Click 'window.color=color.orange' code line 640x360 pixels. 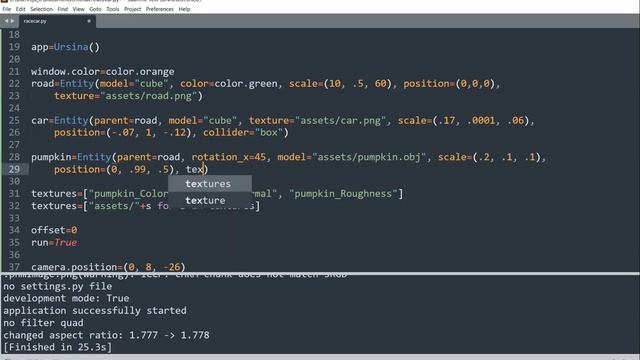click(x=102, y=71)
